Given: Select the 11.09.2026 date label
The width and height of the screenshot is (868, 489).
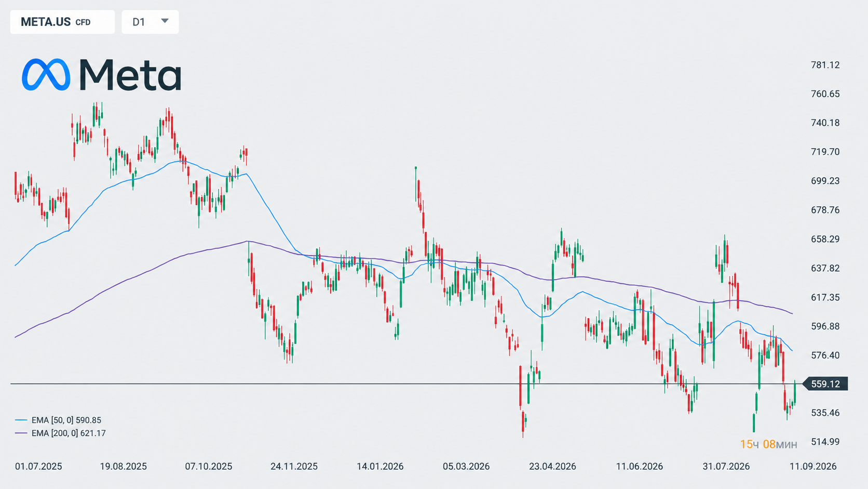Looking at the screenshot, I should [813, 467].
